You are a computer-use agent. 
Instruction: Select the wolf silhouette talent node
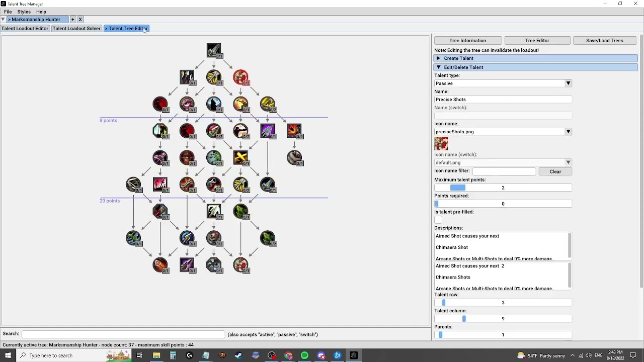click(x=214, y=104)
